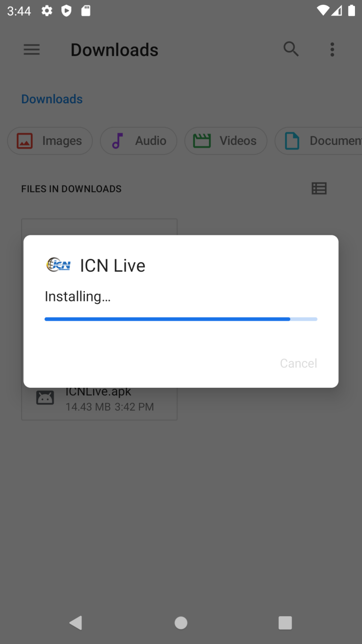
Task: Tap the home circle button
Action: click(x=181, y=623)
